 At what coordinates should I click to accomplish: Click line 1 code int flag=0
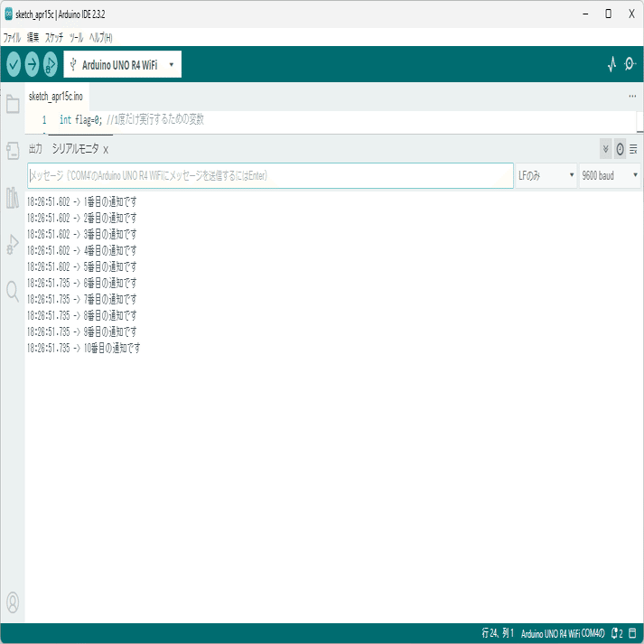pos(81,120)
